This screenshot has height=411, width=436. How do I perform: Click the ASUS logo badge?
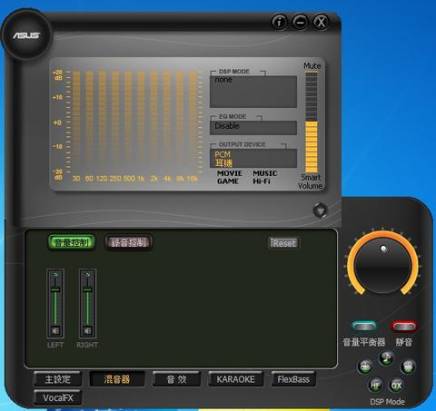26,35
